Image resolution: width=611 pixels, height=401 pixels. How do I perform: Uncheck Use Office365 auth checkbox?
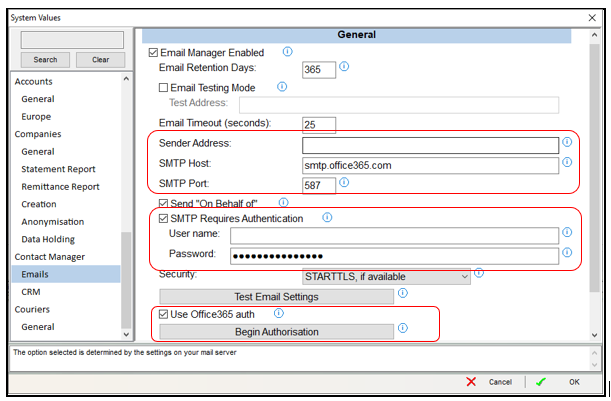coord(163,314)
